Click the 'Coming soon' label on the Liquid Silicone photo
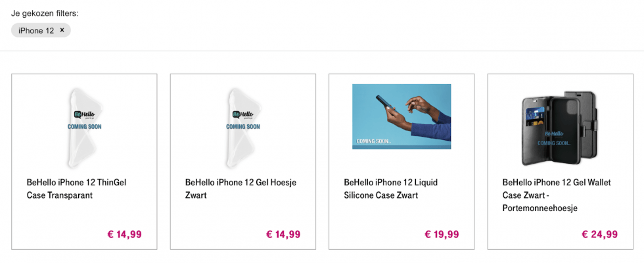This screenshot has height=263, width=644. coord(373,141)
